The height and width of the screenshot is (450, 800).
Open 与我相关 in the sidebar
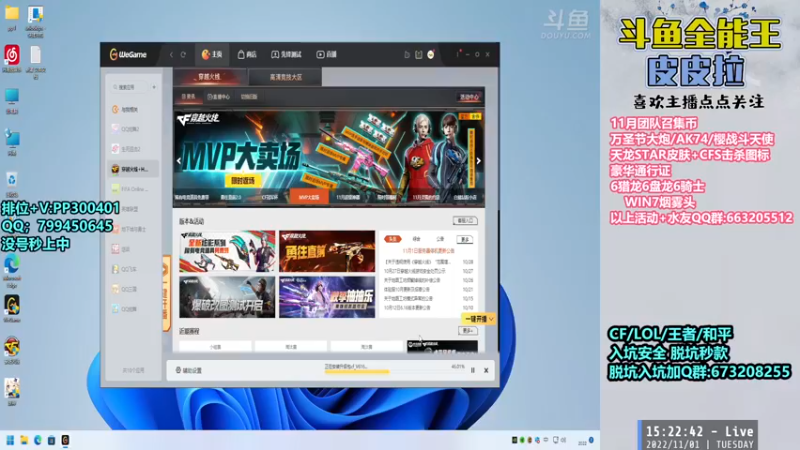click(133, 109)
